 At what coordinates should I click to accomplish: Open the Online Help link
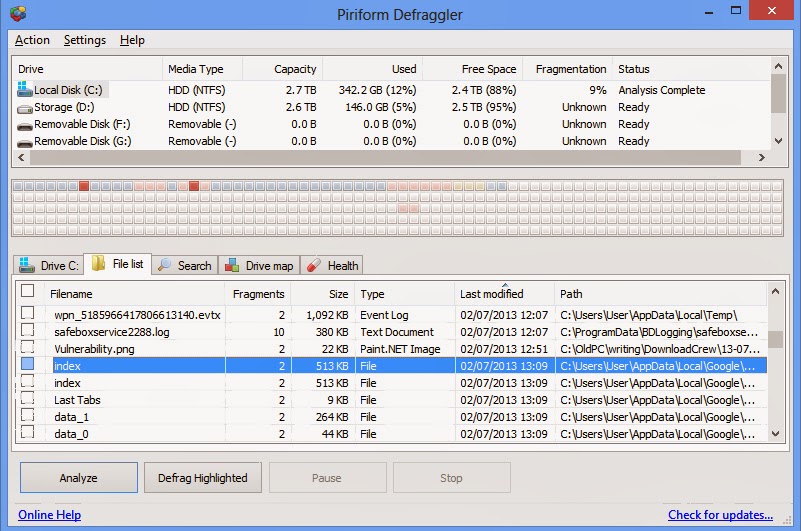[x=50, y=515]
